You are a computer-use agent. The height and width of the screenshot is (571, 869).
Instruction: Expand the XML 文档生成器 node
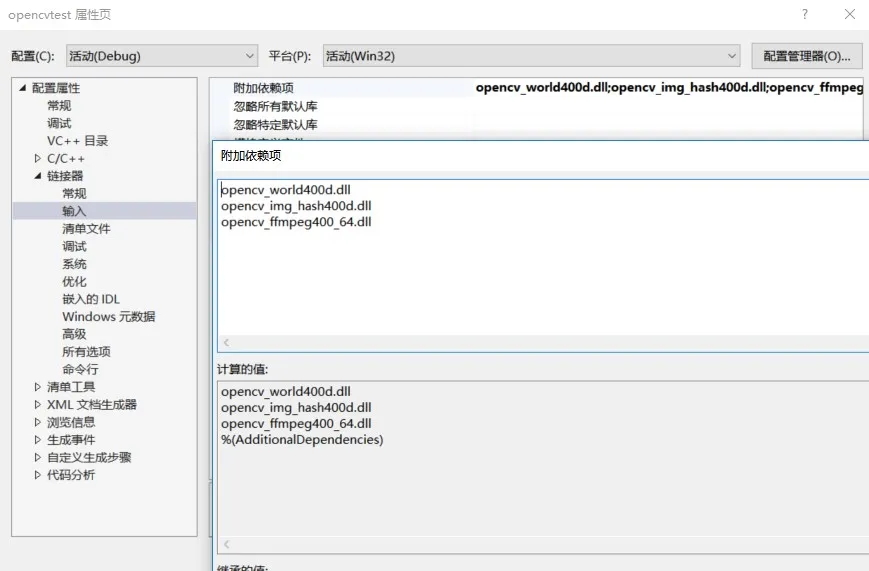(38, 405)
